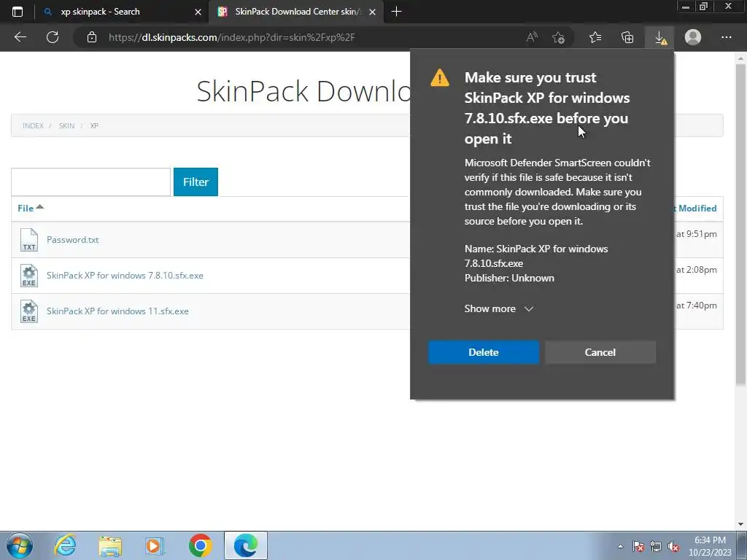Launch Google Chrome from taskbar
Viewport: 747px width, 560px height.
200,545
